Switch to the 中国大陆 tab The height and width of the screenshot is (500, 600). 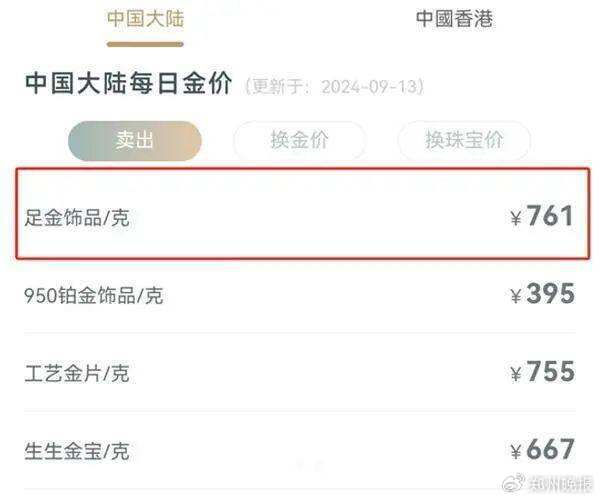[x=145, y=19]
